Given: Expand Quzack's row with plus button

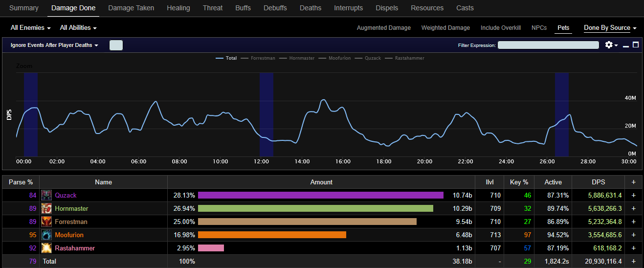Looking at the screenshot, I should (634, 195).
